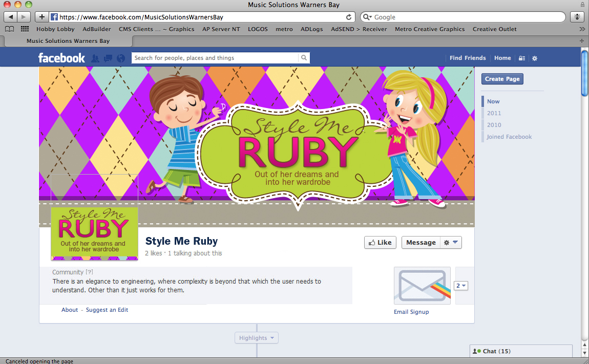
Task: Open Facebook notifications globe icon
Action: [120, 58]
